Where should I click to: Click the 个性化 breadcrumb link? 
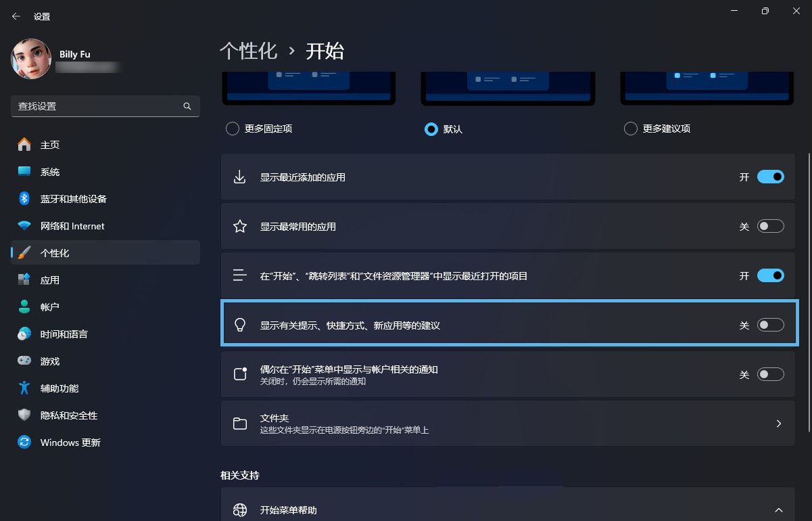pyautogui.click(x=248, y=51)
